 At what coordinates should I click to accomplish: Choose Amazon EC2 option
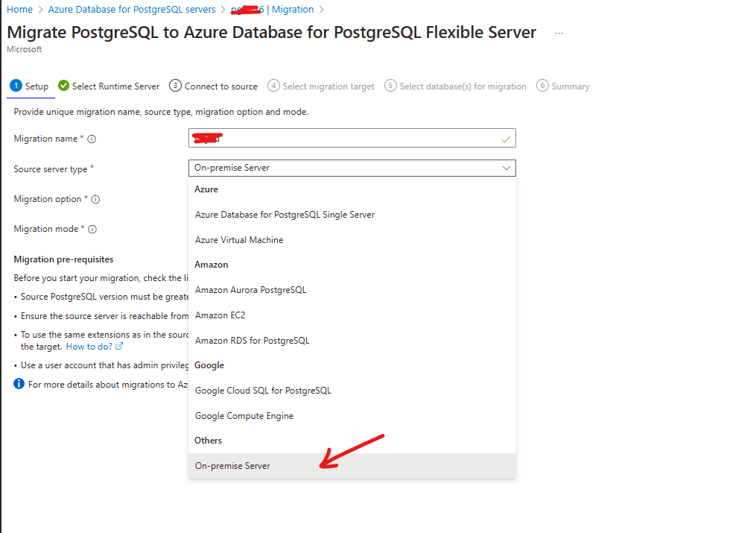pyautogui.click(x=352, y=315)
